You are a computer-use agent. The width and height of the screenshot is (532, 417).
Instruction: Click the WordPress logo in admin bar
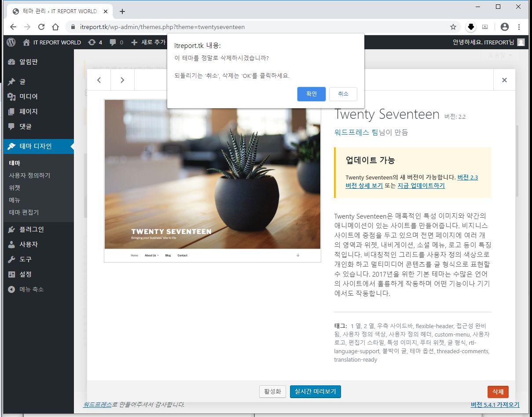(11, 42)
